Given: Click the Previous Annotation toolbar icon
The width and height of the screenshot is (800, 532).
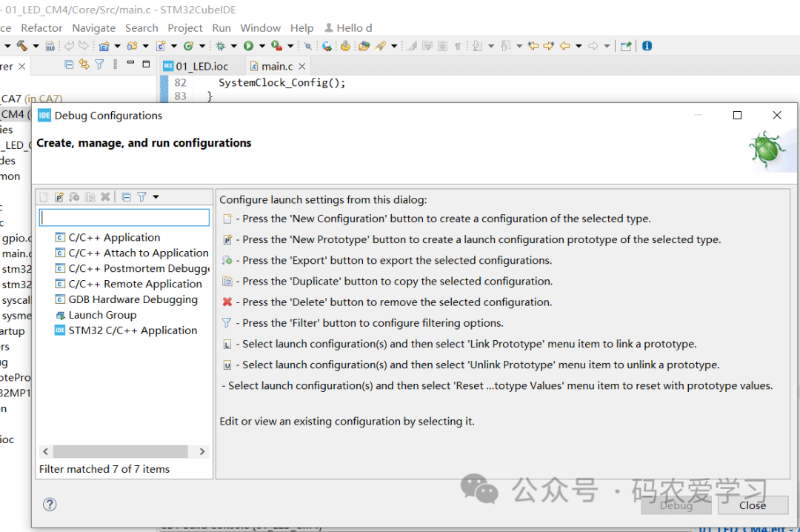Looking at the screenshot, I should 505,46.
